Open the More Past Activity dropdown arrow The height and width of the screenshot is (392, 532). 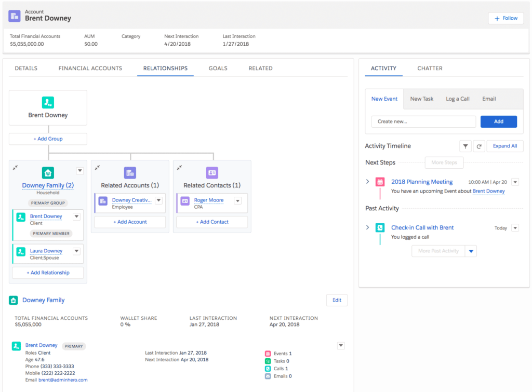471,251
